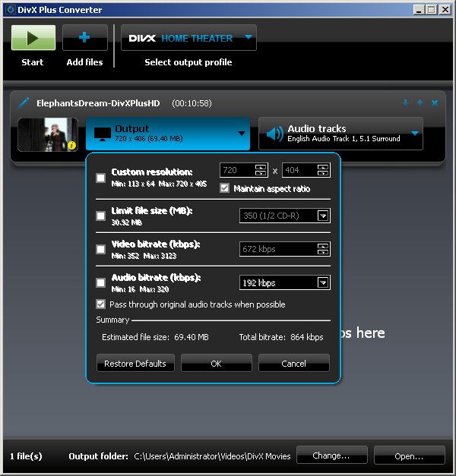Click Change… to pick output folder
This screenshot has width=456, height=476.
coord(332,456)
